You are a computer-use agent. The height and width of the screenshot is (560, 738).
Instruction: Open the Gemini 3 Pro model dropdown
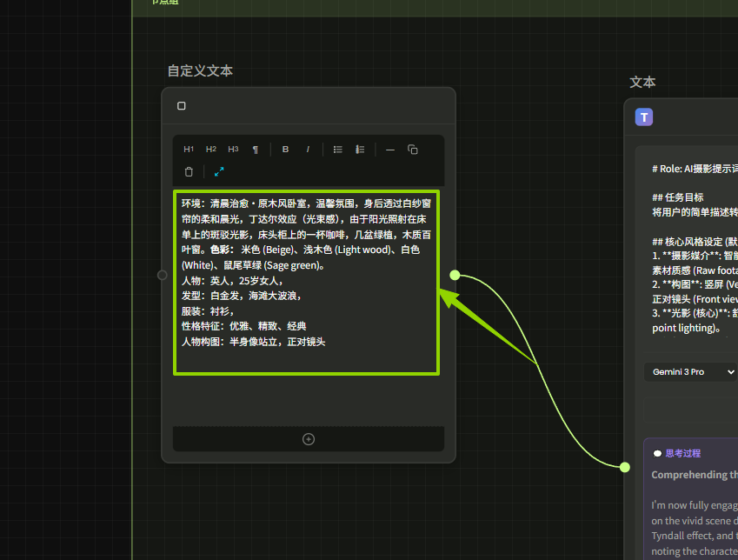[691, 372]
